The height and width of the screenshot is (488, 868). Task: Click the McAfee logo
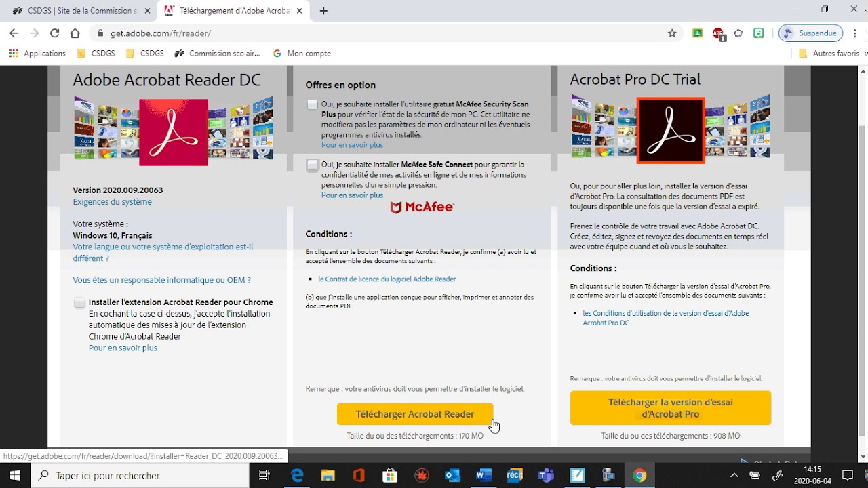coord(422,207)
